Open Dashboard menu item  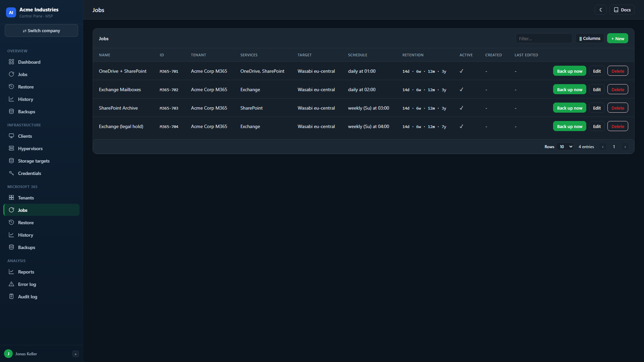tap(41, 62)
